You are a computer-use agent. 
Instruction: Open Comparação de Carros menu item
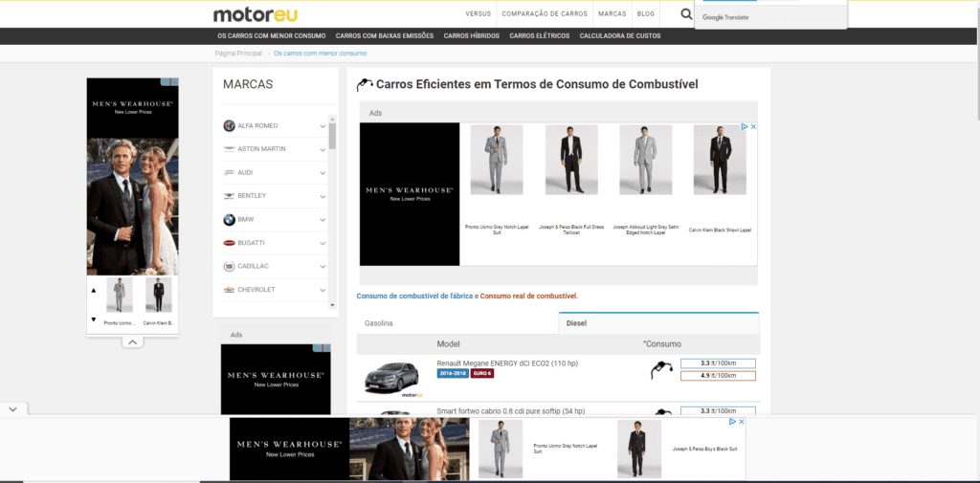pyautogui.click(x=545, y=13)
